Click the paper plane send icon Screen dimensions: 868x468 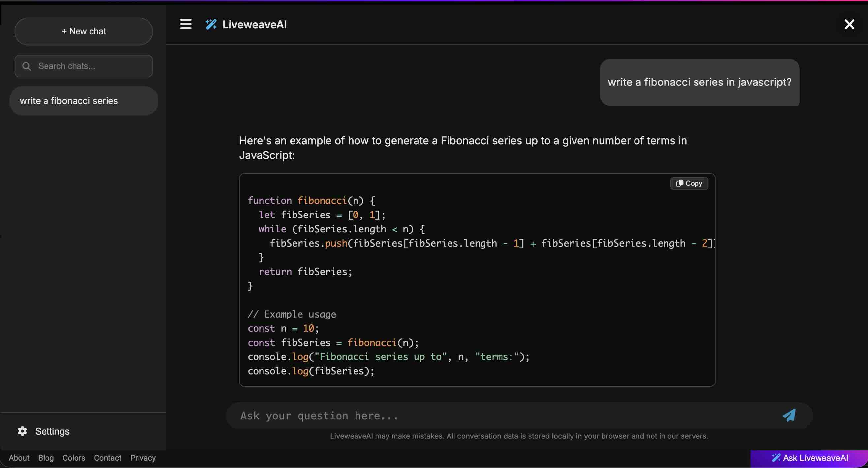pyautogui.click(x=789, y=416)
